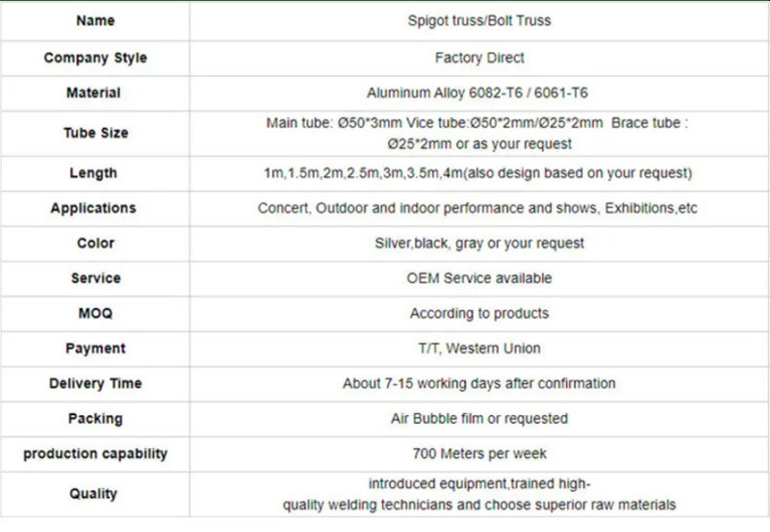This screenshot has height=532, width=770.
Task: Click the Air Bubble film packing text
Action: [x=480, y=419]
